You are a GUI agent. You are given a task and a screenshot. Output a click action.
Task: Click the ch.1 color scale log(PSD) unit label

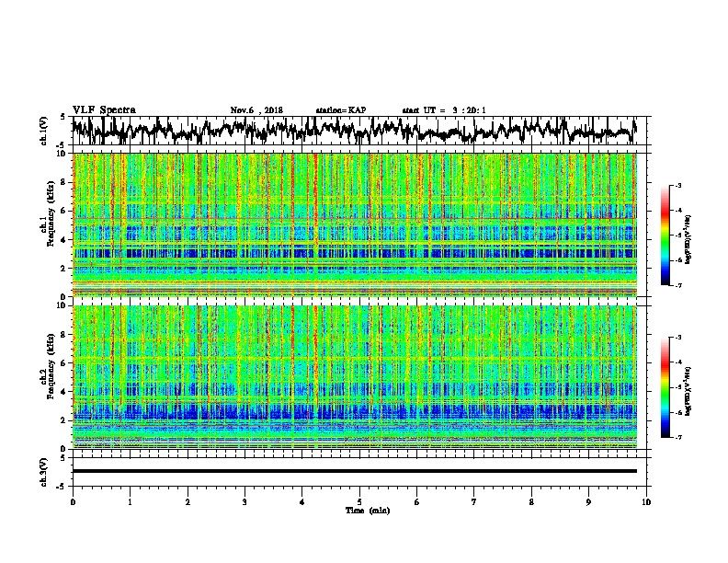pos(688,240)
